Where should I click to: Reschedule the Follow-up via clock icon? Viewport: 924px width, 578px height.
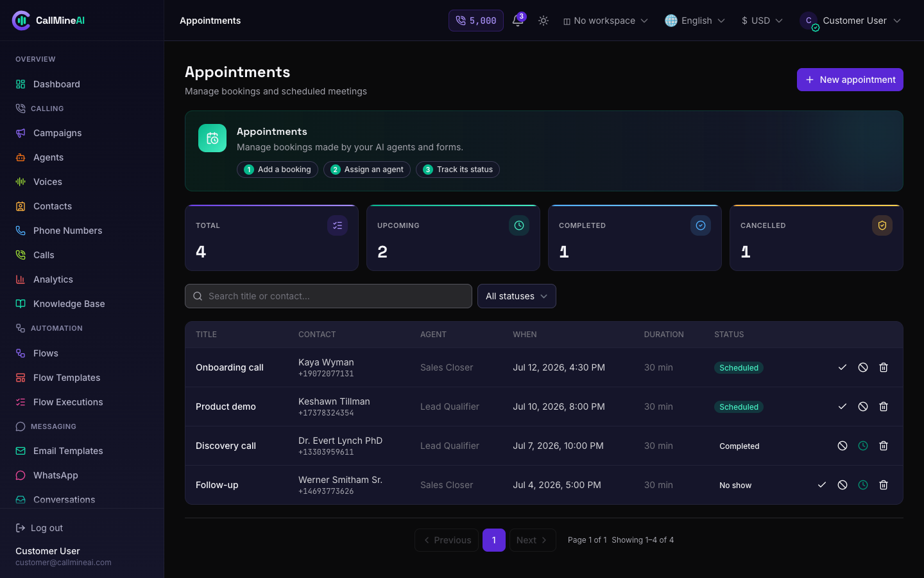point(863,485)
